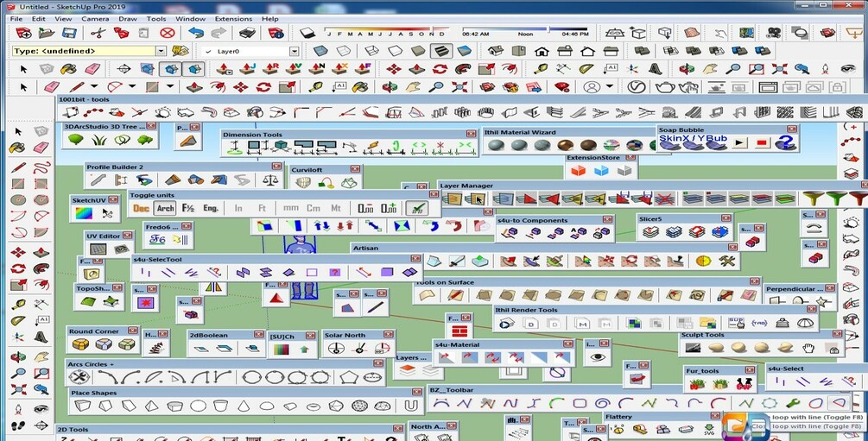Screen dimensions: 868x441
Task: Open the File menu
Action: pyautogui.click(x=16, y=18)
